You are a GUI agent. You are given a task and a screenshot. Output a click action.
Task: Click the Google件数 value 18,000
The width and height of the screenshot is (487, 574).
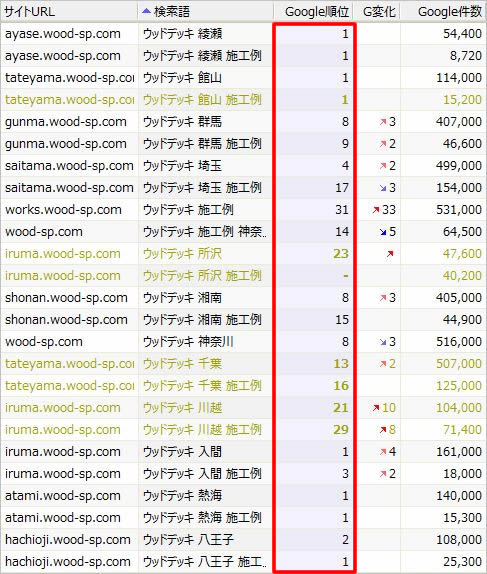462,473
